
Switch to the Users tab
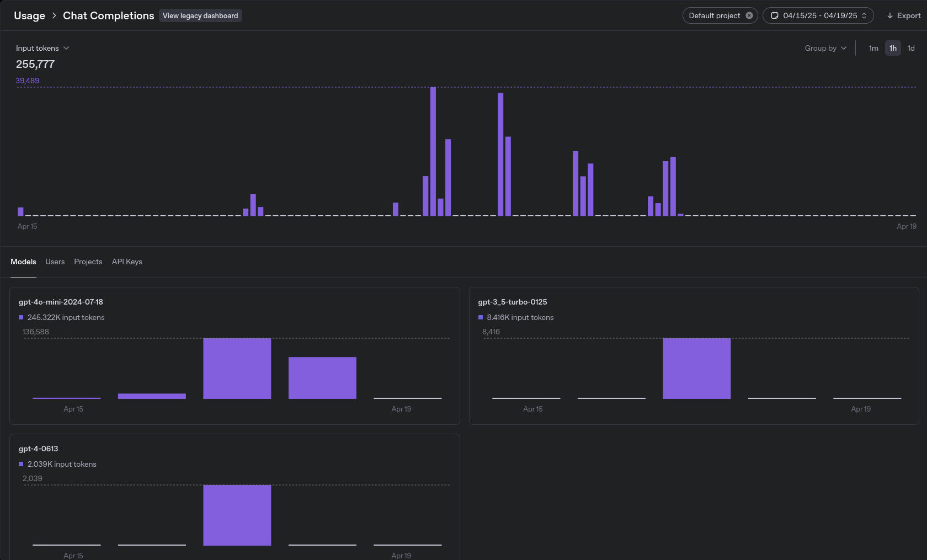[x=55, y=262]
